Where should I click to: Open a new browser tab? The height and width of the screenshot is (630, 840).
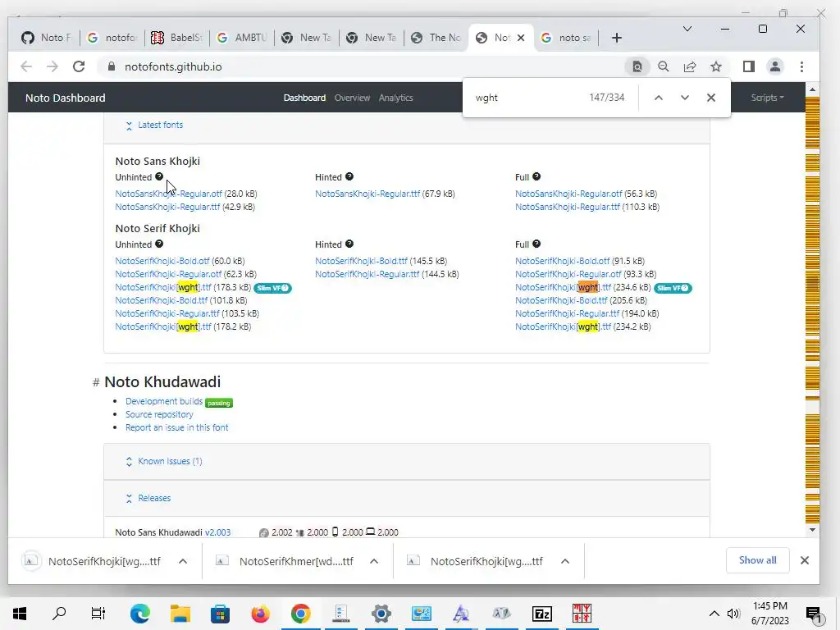[617, 38]
